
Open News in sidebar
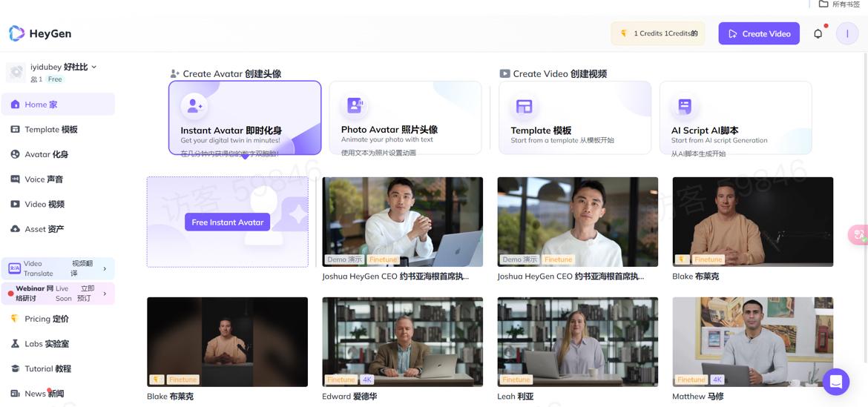tap(58, 393)
